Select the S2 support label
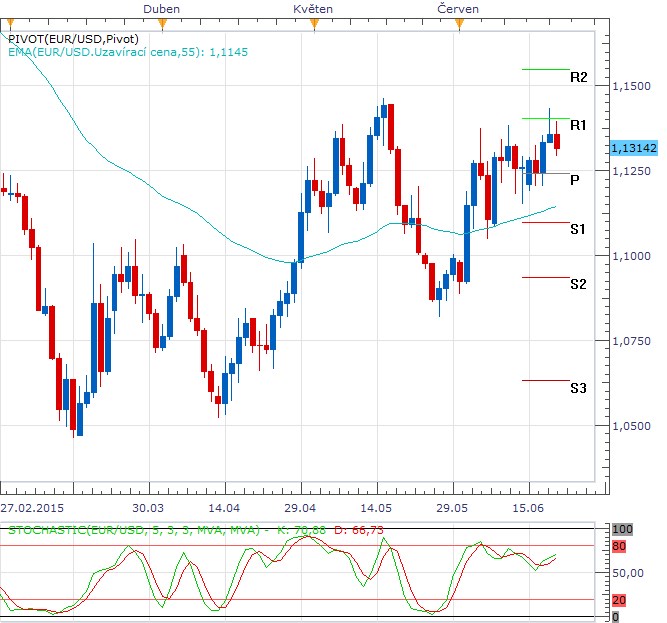Image resolution: width=667 pixels, height=623 pixels. coord(579,284)
